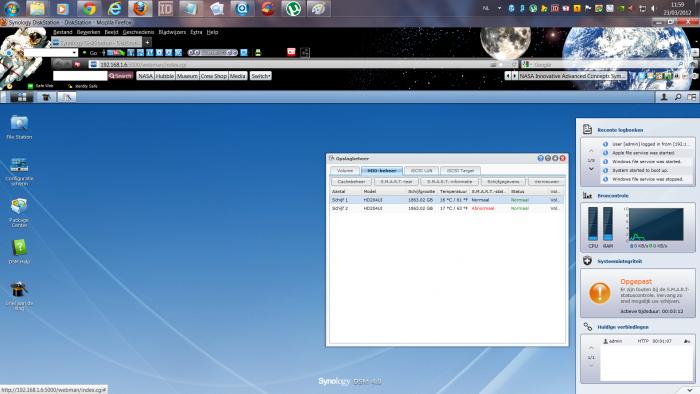This screenshot has height=394, width=700.
Task: Click the hat icon in the DSM taskbar
Action: coord(46,97)
